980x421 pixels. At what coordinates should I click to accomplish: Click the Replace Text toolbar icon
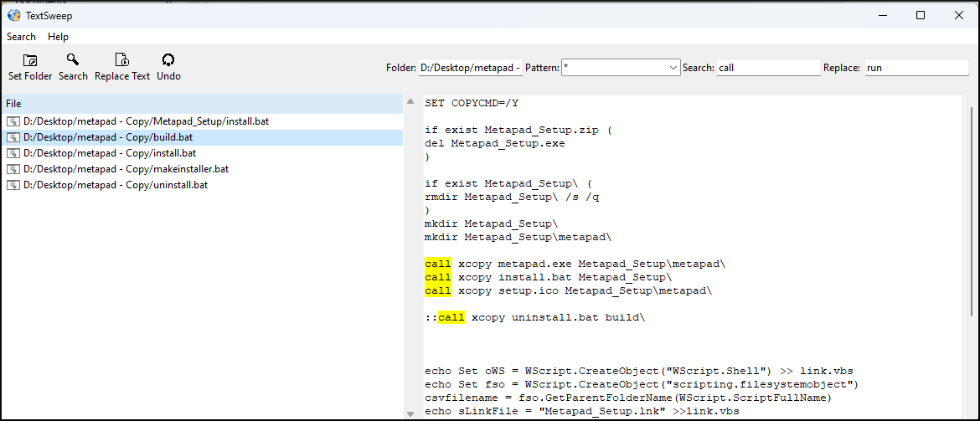pos(122,60)
